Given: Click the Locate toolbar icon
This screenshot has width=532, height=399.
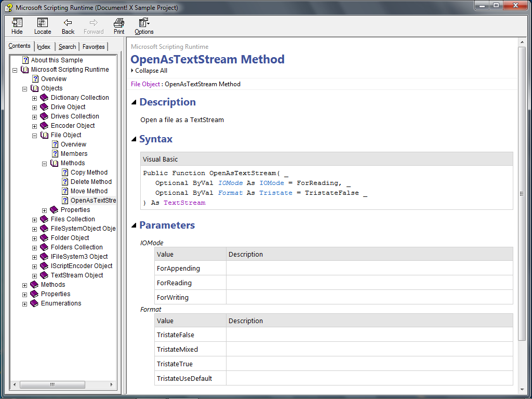Looking at the screenshot, I should pos(43,23).
